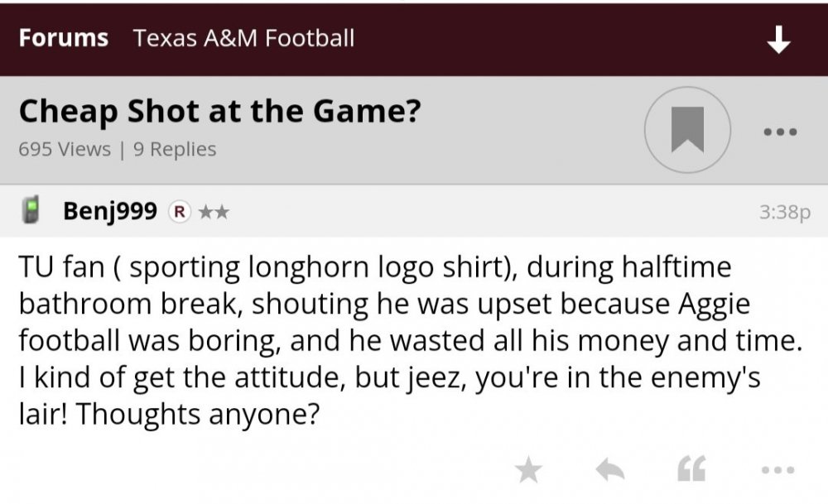Bookmark the Cheap Shot thread
828x504 pixels.
[x=686, y=130]
